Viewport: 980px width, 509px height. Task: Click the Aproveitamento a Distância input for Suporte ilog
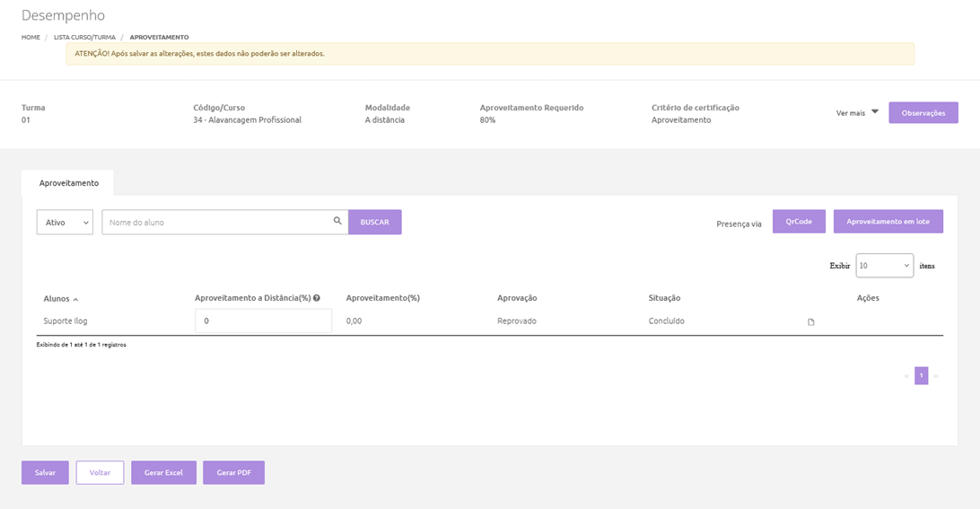[263, 321]
